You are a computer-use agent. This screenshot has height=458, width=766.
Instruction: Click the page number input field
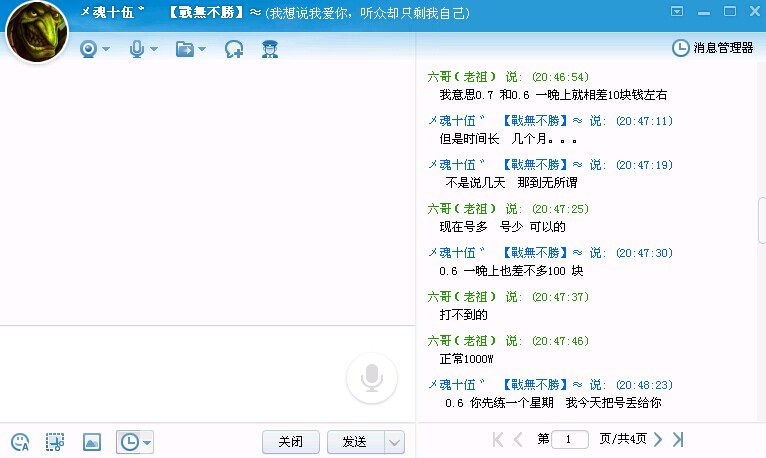click(570, 439)
